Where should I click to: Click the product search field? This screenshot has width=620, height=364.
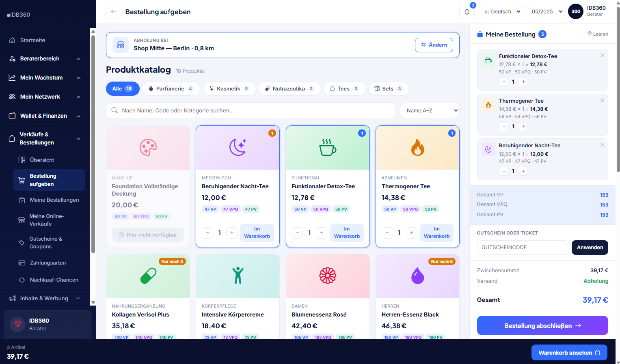[x=251, y=110]
